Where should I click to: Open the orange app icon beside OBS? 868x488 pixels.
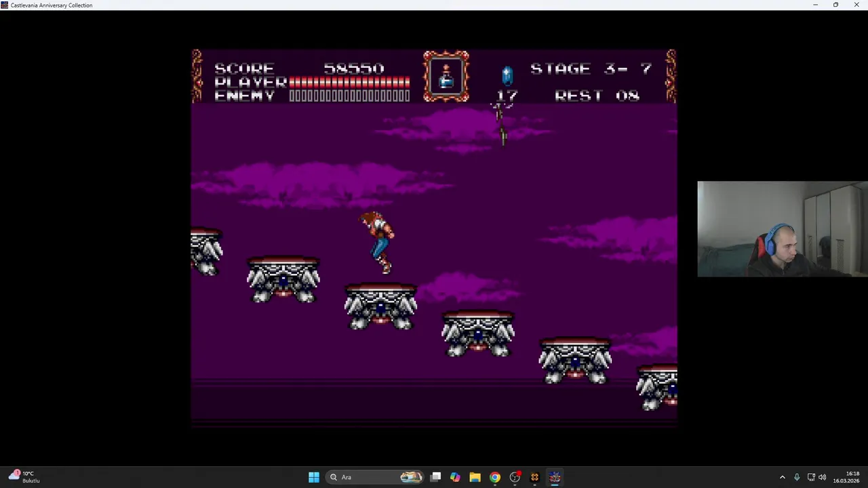[534, 477]
